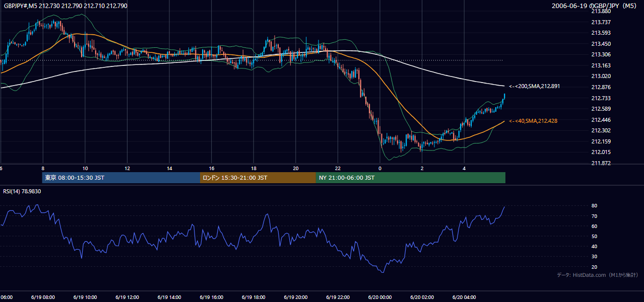644x302 pixels.
Task: Click hour label 18 under price chart
Action: [x=254, y=169]
